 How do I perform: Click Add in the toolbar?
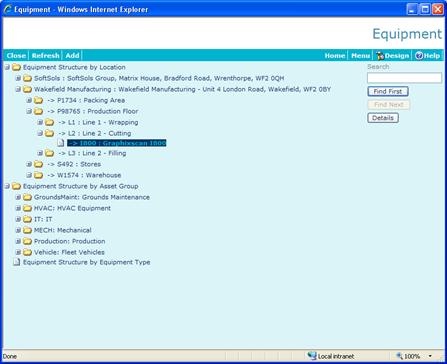pyautogui.click(x=72, y=56)
